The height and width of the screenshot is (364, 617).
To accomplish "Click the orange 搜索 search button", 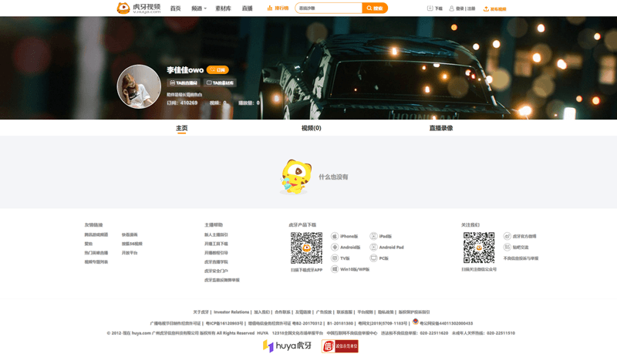I will 375,8.
